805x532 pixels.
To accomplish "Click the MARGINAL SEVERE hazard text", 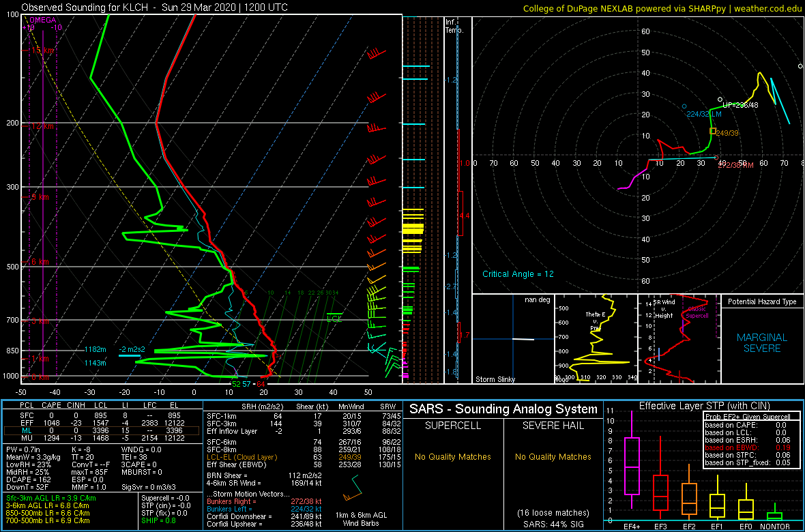I will 762,343.
